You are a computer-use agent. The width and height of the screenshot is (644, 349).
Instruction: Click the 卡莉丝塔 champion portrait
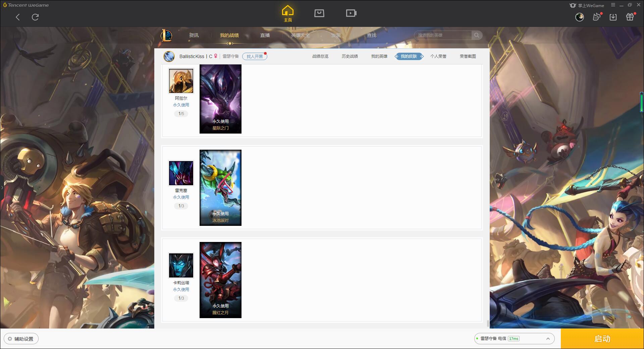point(181,265)
